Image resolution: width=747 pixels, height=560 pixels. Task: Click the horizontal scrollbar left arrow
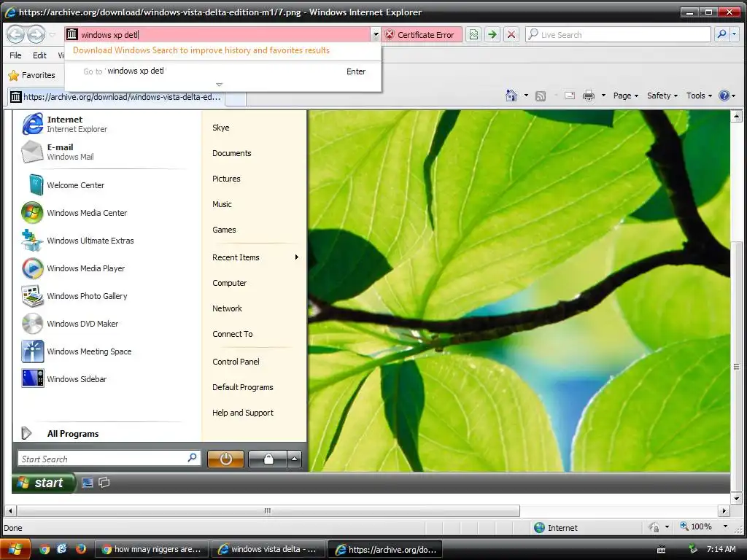pyautogui.click(x=10, y=511)
